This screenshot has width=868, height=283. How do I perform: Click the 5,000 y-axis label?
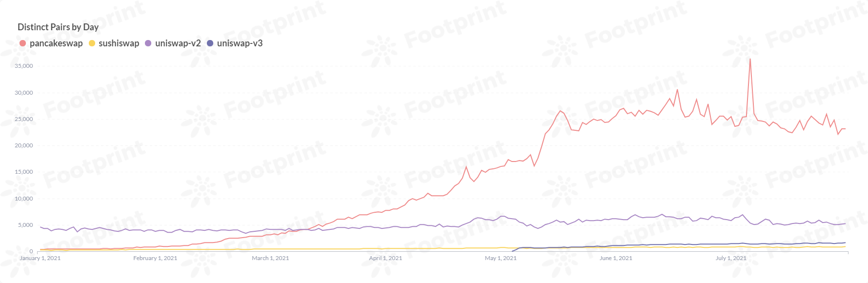[25, 225]
